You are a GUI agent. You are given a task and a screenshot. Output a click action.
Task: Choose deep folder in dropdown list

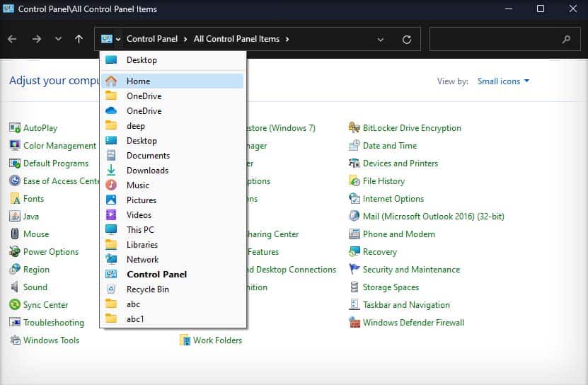[172, 126]
